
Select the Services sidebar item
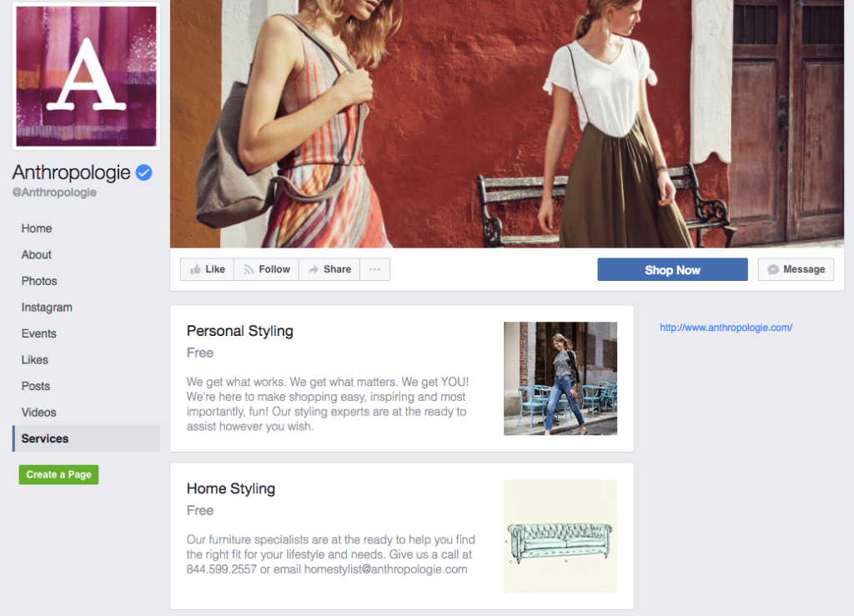[86, 438]
